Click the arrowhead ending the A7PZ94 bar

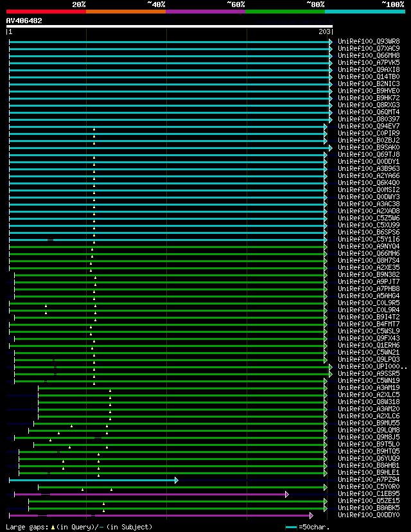[177, 480]
